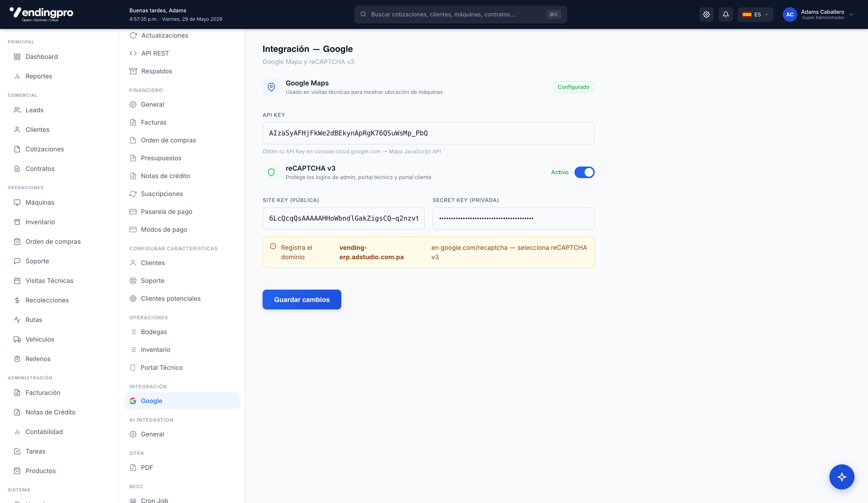Image resolution: width=868 pixels, height=503 pixels.
Task: Open Clientes under Configurar Características
Action: coord(153,263)
